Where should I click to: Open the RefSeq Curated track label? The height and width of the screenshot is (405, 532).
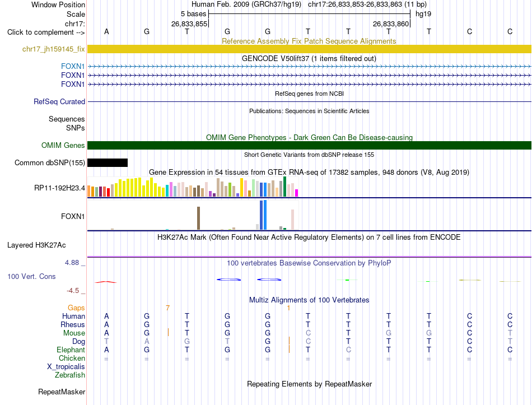pos(59,101)
